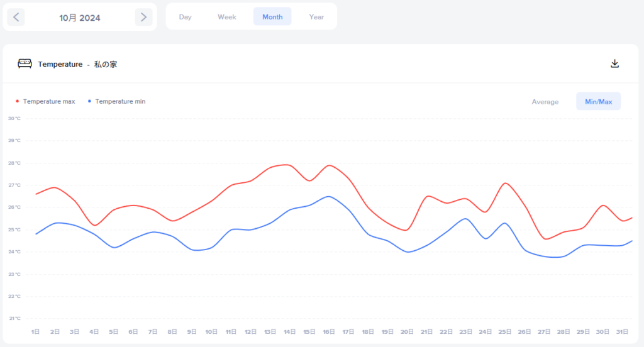Toggle the Temperature max series label
Image resolution: width=644 pixels, height=347 pixels.
49,101
